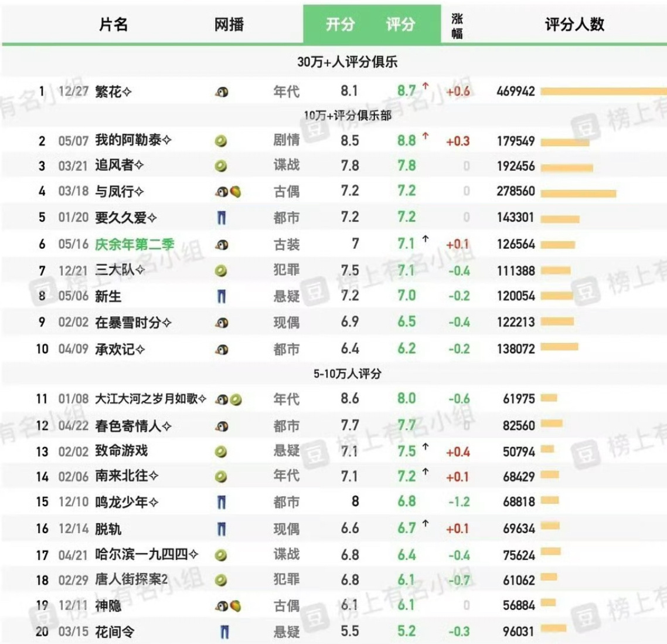667x644 pixels.
Task: Click the change value +0.4 for 致命游戏
Action: pos(458,452)
